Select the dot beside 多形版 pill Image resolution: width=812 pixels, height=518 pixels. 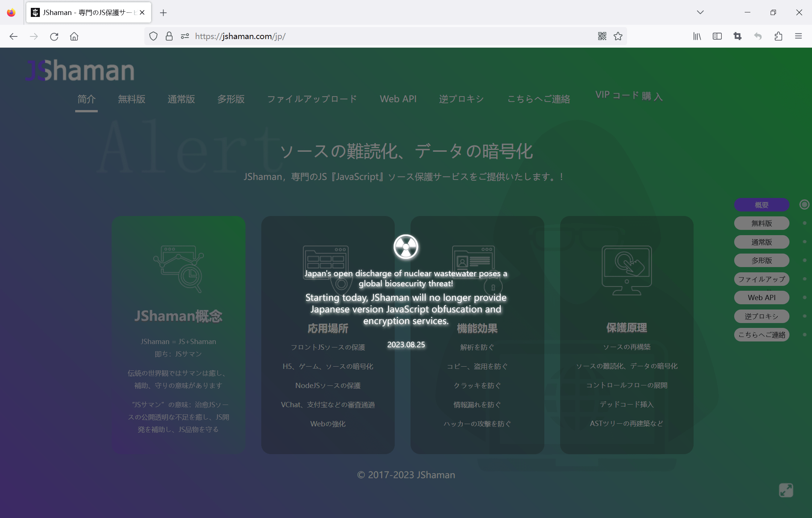[x=804, y=260]
